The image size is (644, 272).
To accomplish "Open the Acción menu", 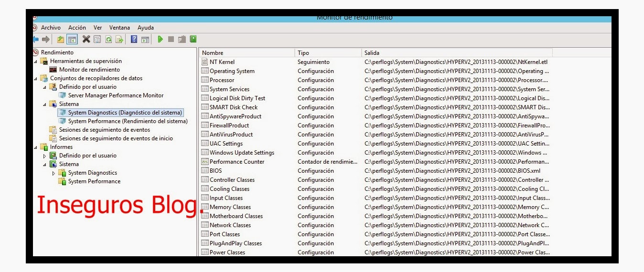I will 77,28.
